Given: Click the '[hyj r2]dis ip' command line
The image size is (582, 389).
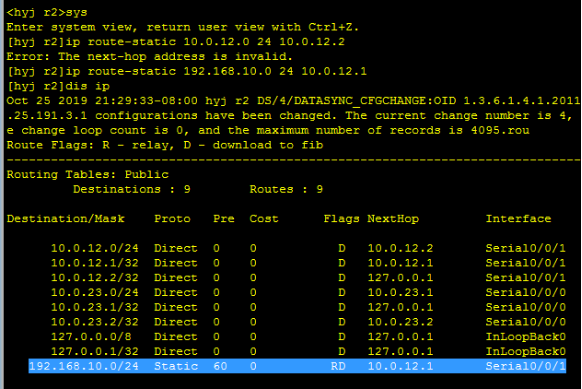Looking at the screenshot, I should pyautogui.click(x=58, y=86).
